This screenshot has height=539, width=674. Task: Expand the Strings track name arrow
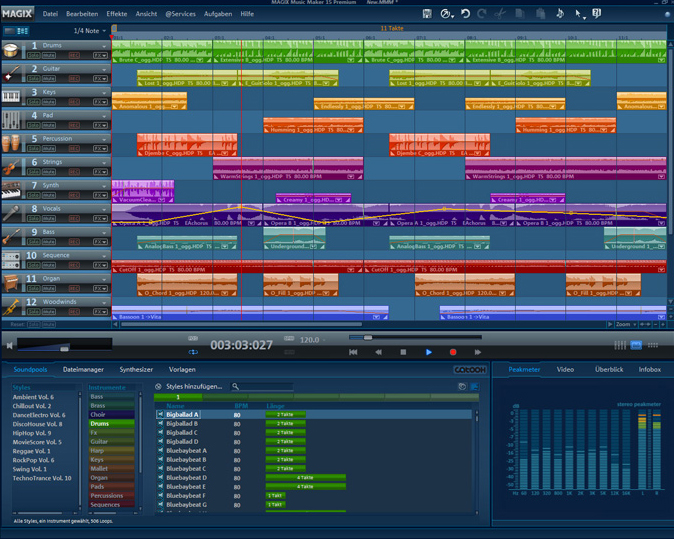104,163
